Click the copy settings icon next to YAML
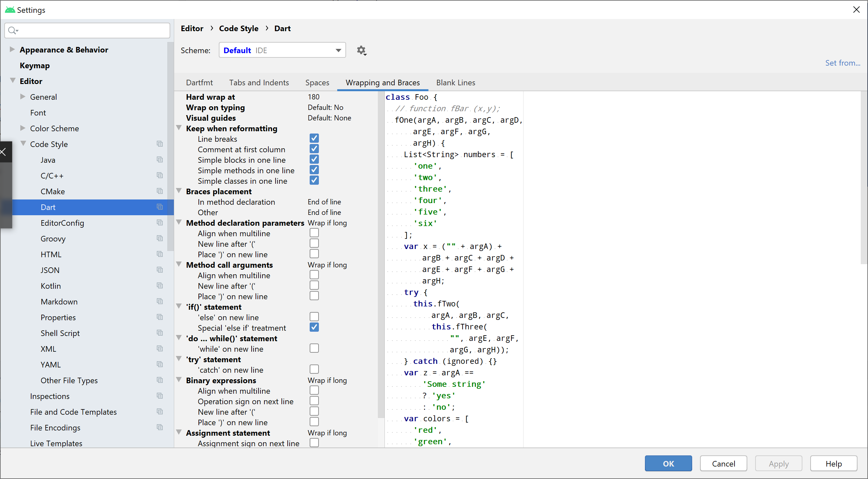The height and width of the screenshot is (479, 868). click(160, 364)
